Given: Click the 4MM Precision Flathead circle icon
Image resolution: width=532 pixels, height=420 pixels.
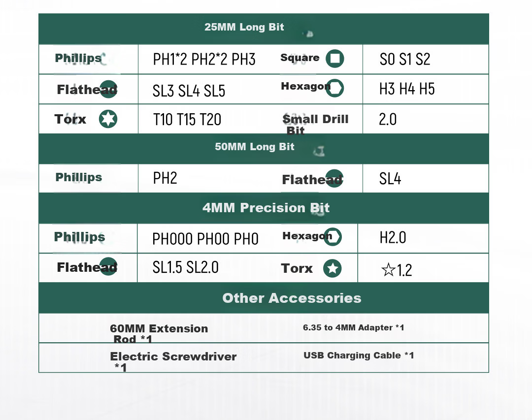Looking at the screenshot, I should 108,267.
